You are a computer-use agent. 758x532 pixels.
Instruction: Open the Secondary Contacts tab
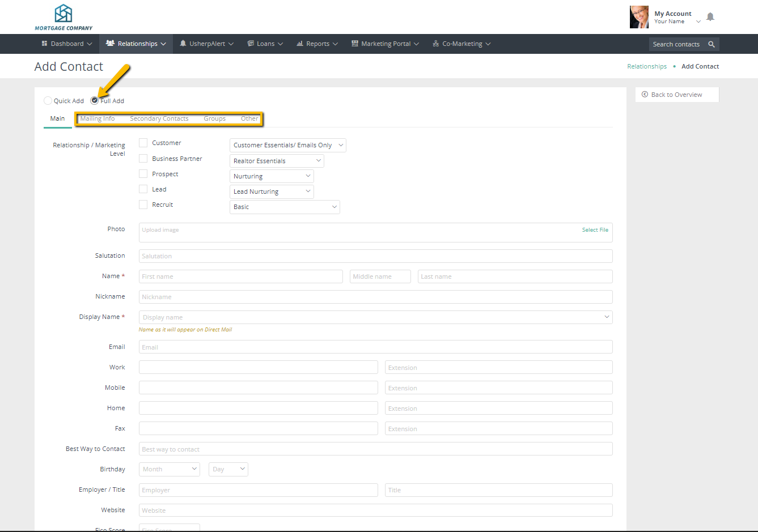[159, 118]
